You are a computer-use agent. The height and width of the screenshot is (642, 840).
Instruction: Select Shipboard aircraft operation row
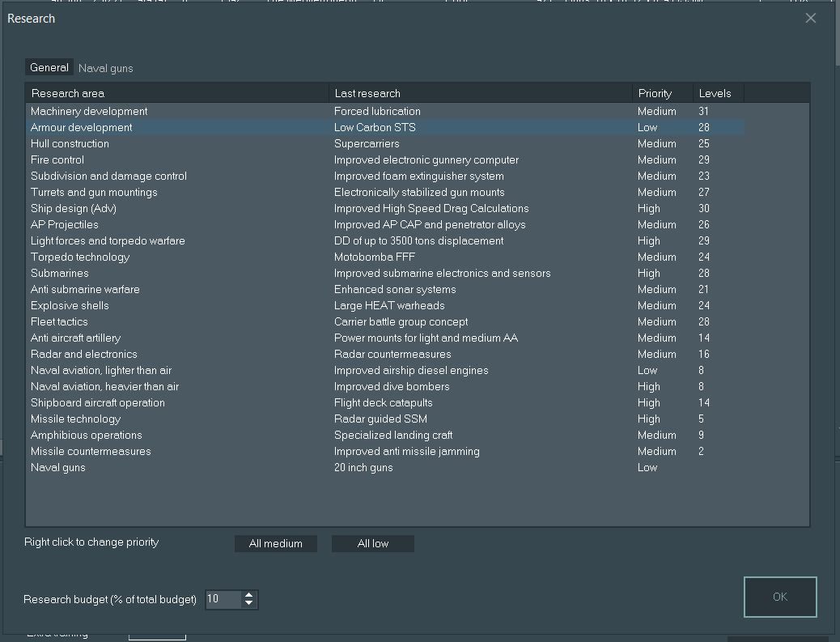pos(385,402)
